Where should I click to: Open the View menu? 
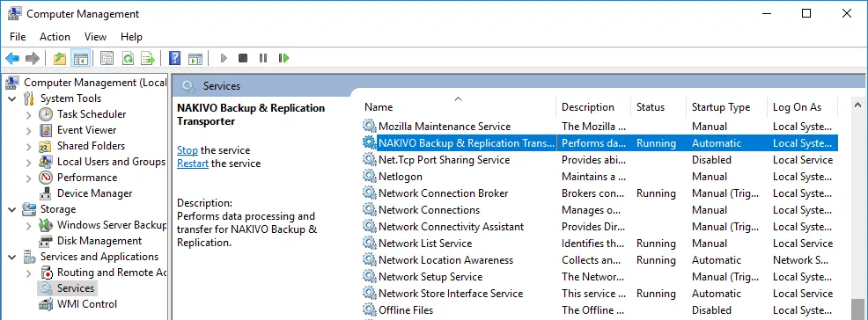95,37
